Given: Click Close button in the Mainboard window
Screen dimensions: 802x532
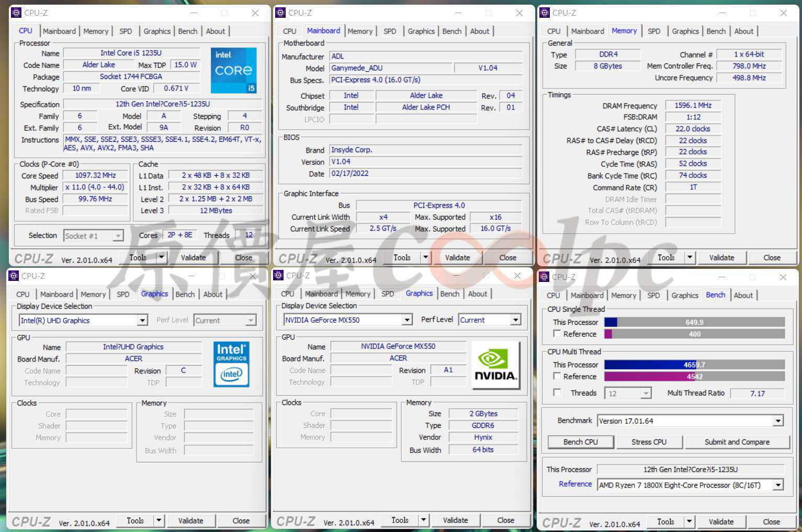Looking at the screenshot, I should coord(507,257).
